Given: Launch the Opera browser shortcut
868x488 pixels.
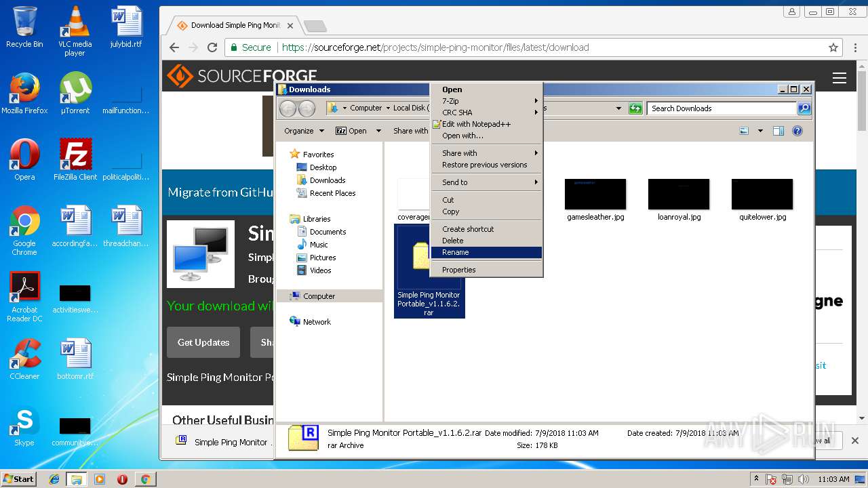Looking at the screenshot, I should point(24,159).
